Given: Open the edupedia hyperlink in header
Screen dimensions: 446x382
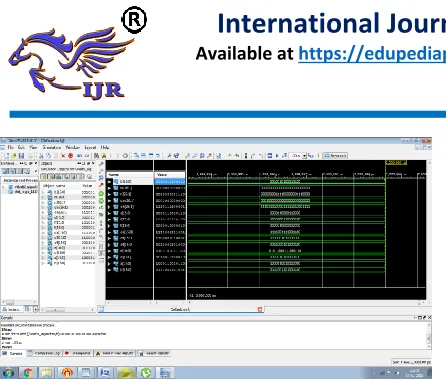Looking at the screenshot, I should pos(372,53).
